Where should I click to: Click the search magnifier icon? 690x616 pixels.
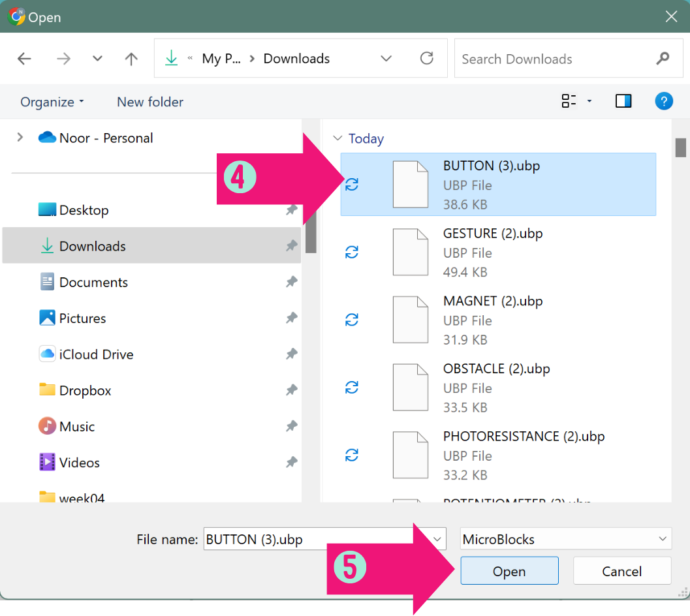click(x=663, y=59)
